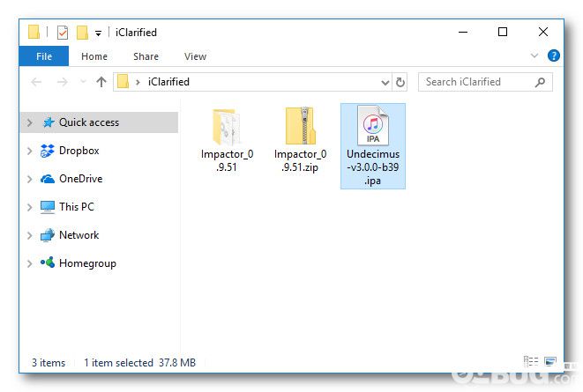
Task: Click the Impactor_0.9.51.zip file name
Action: [301, 160]
